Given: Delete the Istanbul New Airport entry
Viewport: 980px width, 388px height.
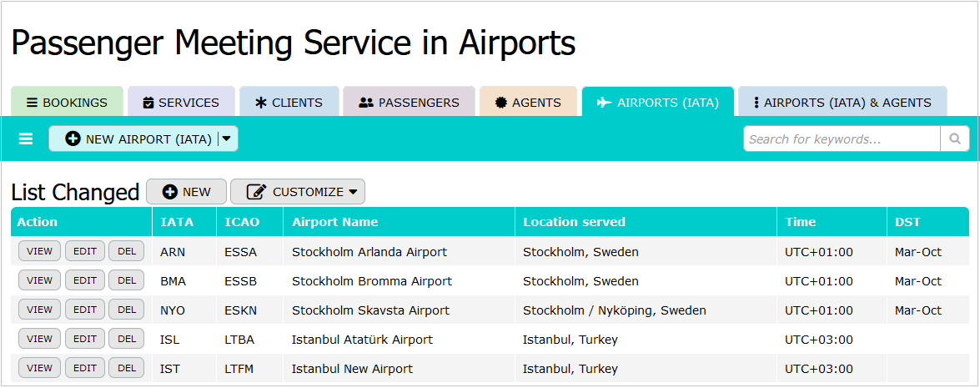Looking at the screenshot, I should pos(127,368).
